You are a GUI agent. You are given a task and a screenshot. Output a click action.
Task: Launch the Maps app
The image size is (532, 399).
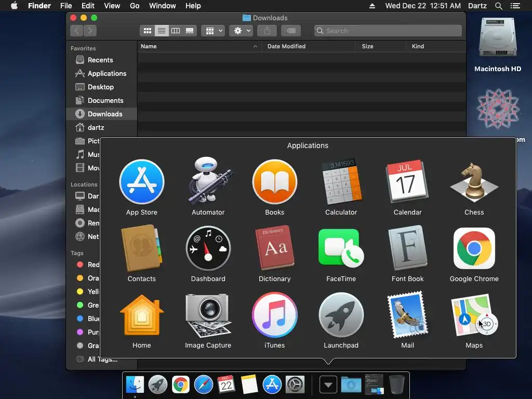pos(474,315)
